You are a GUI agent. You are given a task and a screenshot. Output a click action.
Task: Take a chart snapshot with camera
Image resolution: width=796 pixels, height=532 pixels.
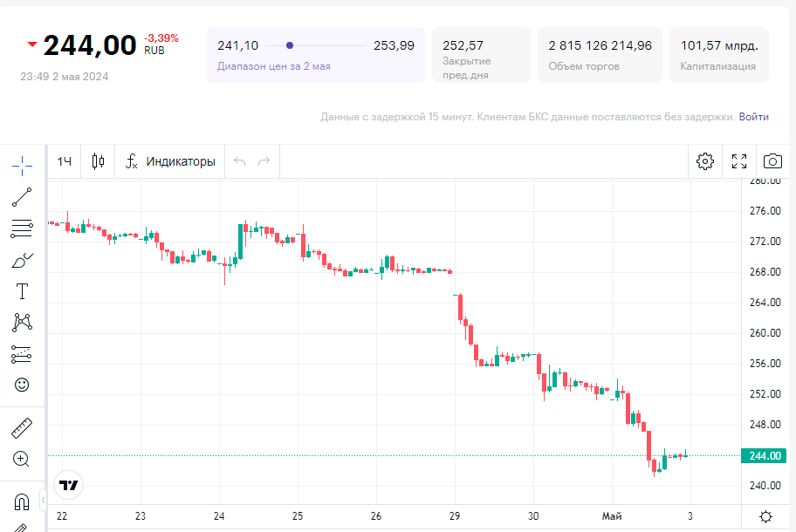click(772, 161)
